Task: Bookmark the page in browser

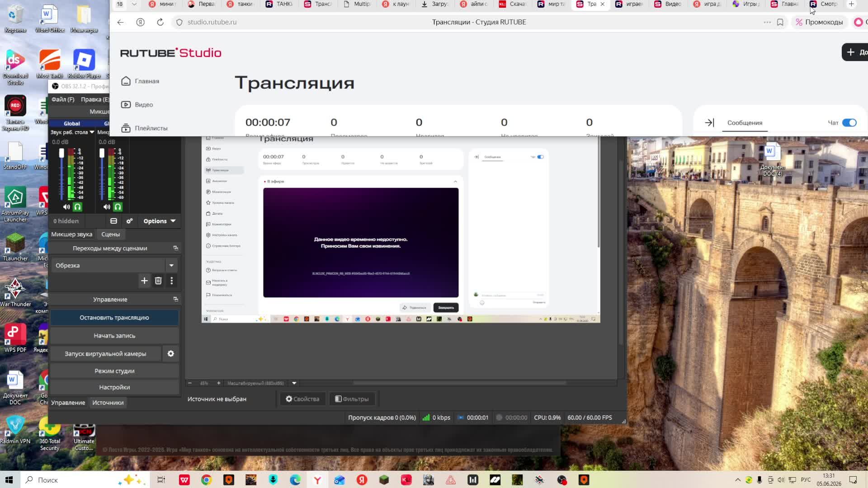Action: pos(780,22)
